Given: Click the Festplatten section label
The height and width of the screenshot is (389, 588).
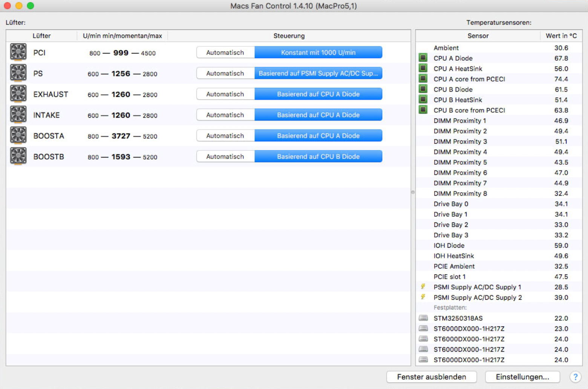Looking at the screenshot, I should 450,307.
